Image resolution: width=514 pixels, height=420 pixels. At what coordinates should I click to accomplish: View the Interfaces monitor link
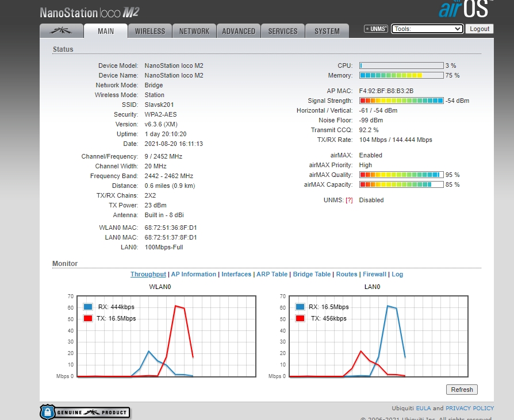pyautogui.click(x=236, y=274)
